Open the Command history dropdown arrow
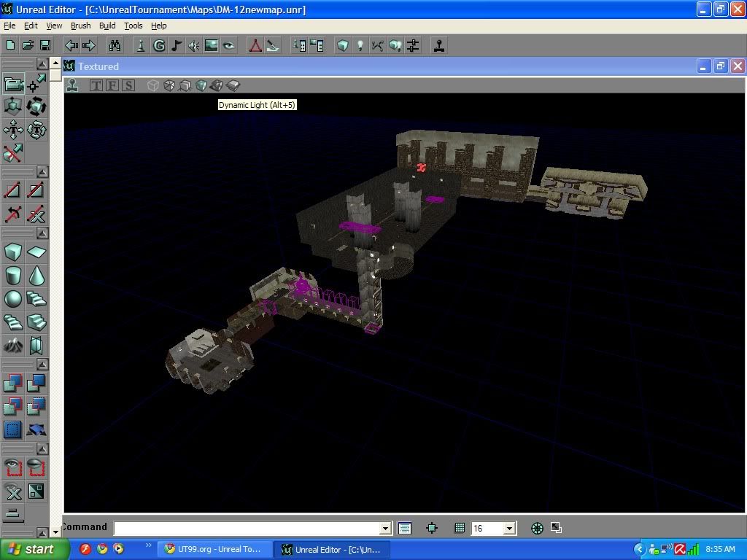 (386, 528)
